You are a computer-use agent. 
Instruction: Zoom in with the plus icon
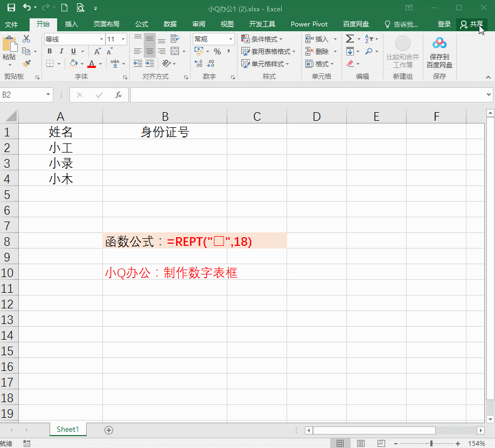(458, 444)
